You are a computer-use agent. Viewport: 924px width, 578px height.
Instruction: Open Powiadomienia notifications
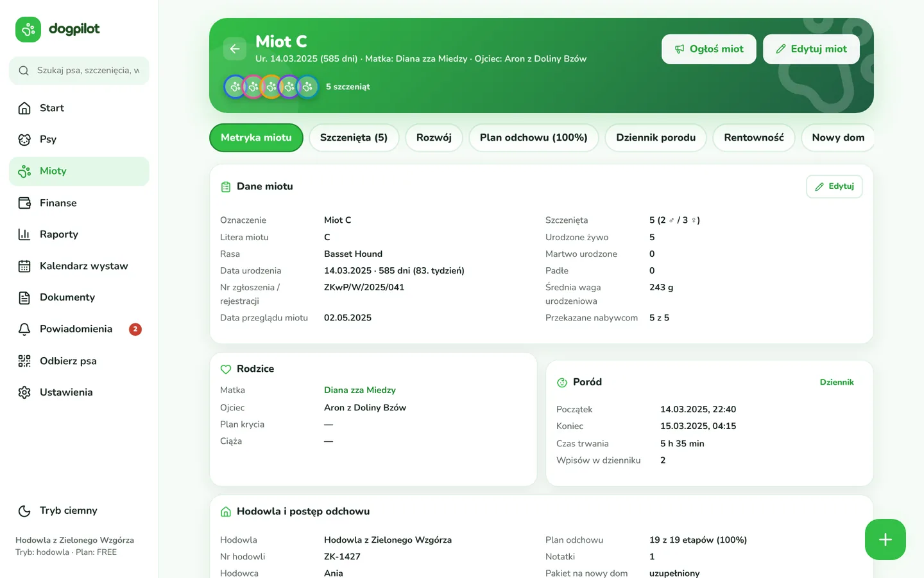pyautogui.click(x=79, y=329)
